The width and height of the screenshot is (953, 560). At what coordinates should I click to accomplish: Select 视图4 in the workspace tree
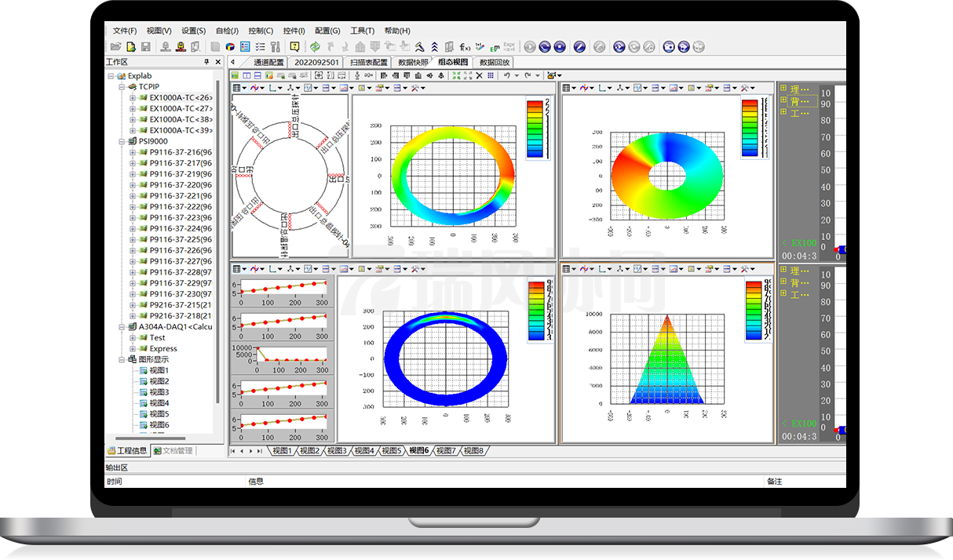pos(159,403)
